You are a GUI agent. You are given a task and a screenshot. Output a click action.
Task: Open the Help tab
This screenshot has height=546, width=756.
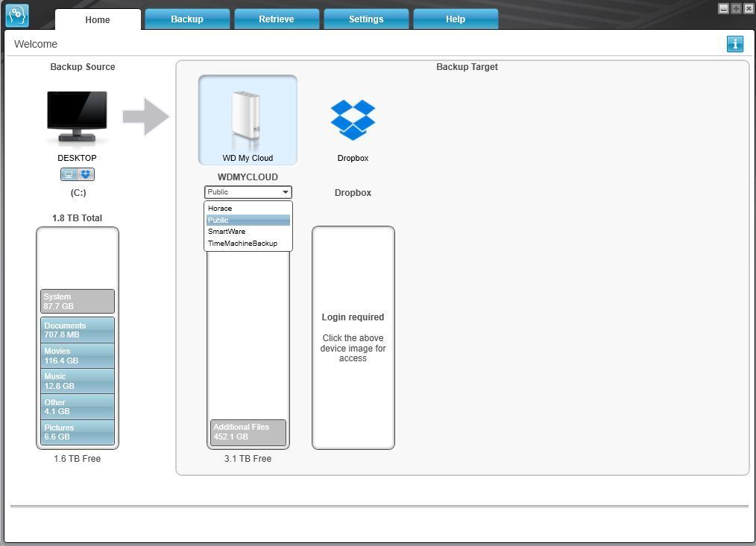click(456, 19)
